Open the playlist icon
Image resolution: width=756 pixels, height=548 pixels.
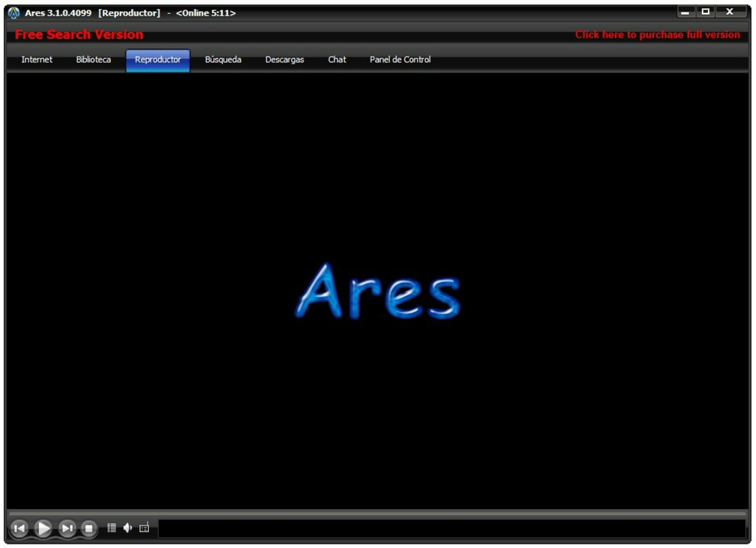[111, 527]
